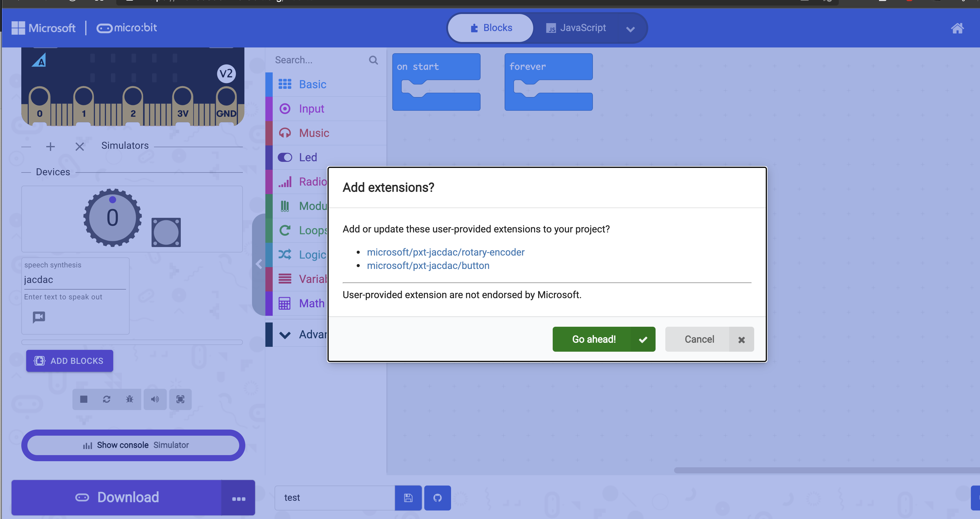Mute the simulator sound
980x519 pixels.
155,399
